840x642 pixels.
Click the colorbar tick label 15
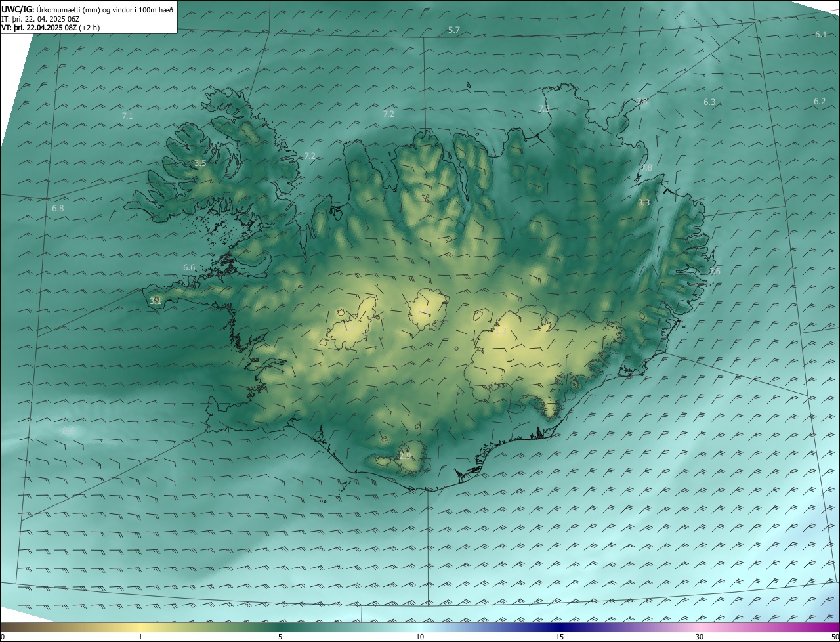560,637
